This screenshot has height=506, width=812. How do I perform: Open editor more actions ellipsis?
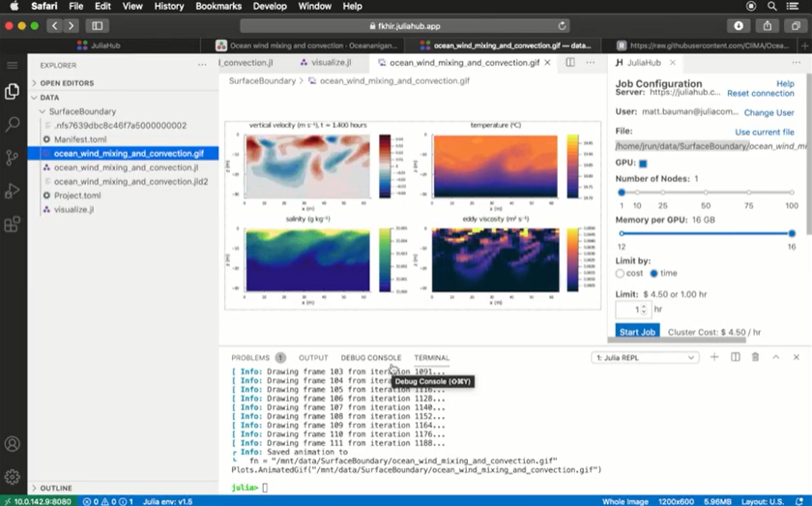pyautogui.click(x=591, y=62)
